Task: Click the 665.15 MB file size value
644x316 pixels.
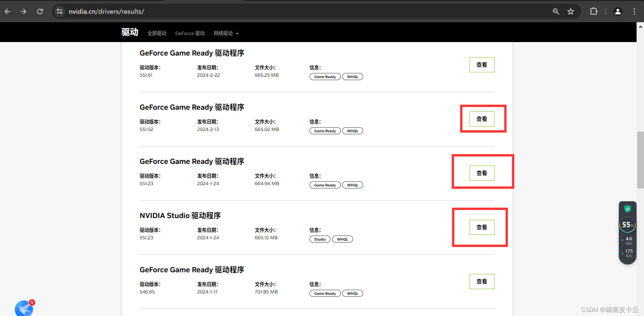Action: tap(266, 238)
